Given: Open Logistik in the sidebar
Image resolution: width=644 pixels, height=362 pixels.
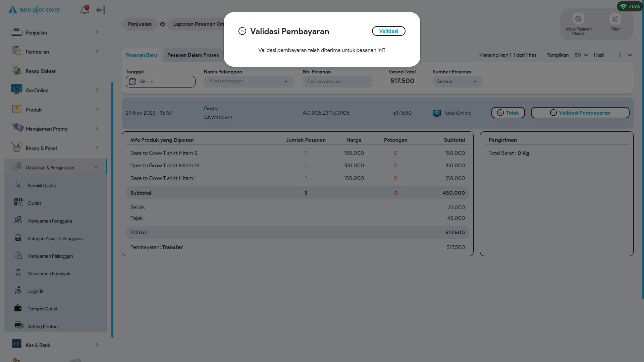Looking at the screenshot, I should click(35, 291).
